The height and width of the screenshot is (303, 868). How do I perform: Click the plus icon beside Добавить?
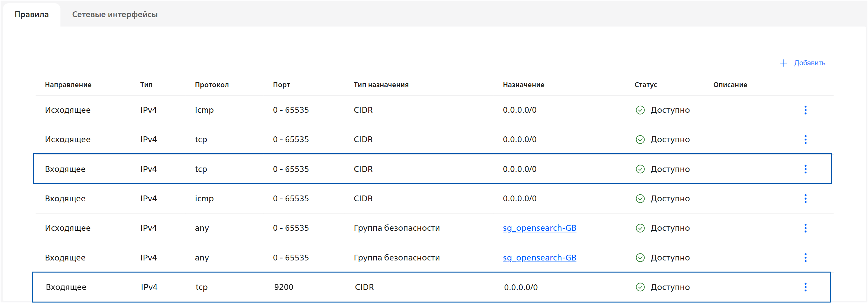click(x=783, y=63)
